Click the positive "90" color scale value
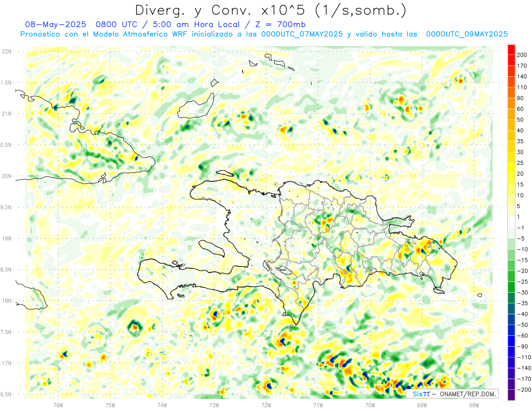 point(520,98)
